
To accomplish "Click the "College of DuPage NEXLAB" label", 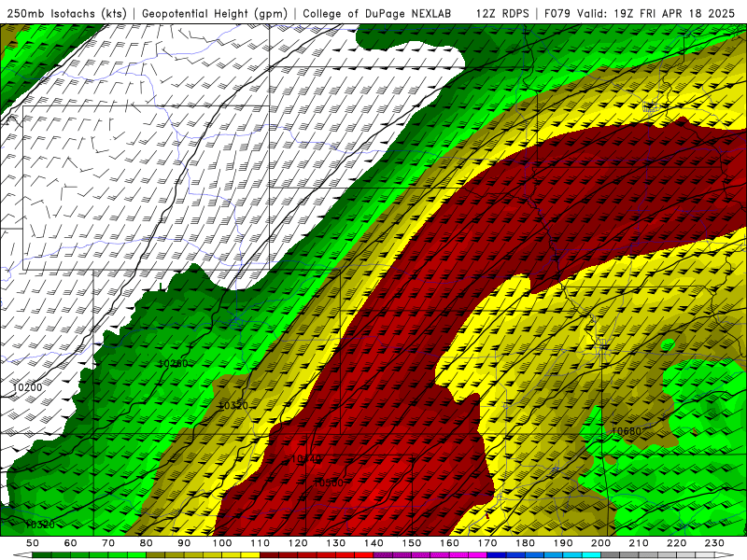I will [377, 13].
